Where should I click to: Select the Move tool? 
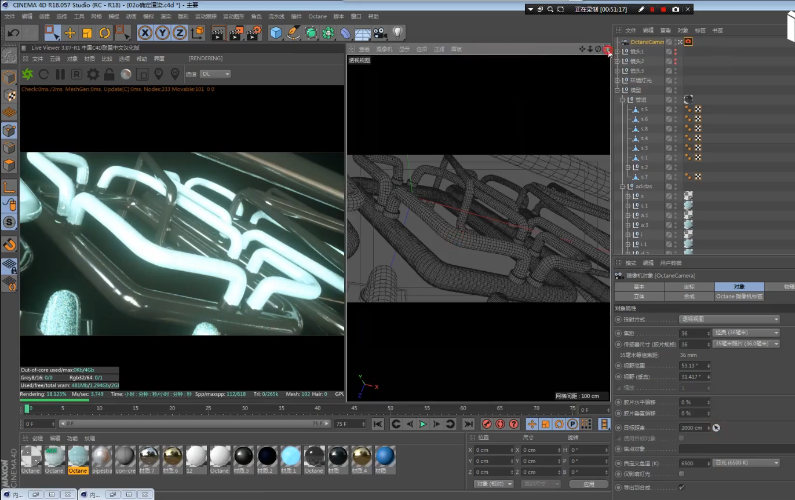pyautogui.click(x=70, y=33)
